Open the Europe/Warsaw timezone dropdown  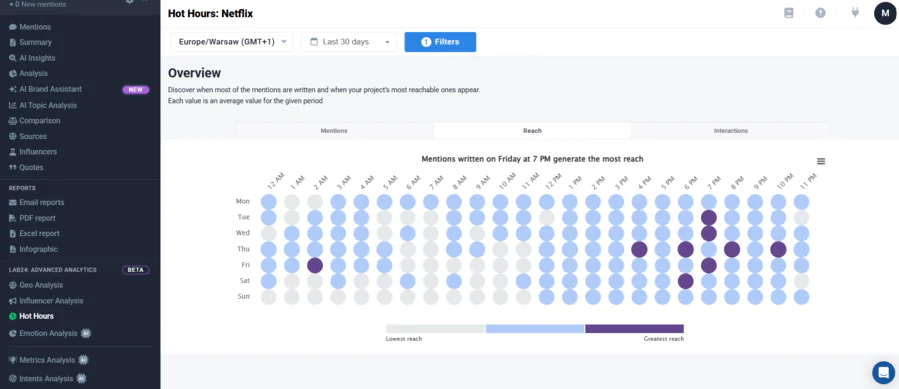[x=232, y=42]
